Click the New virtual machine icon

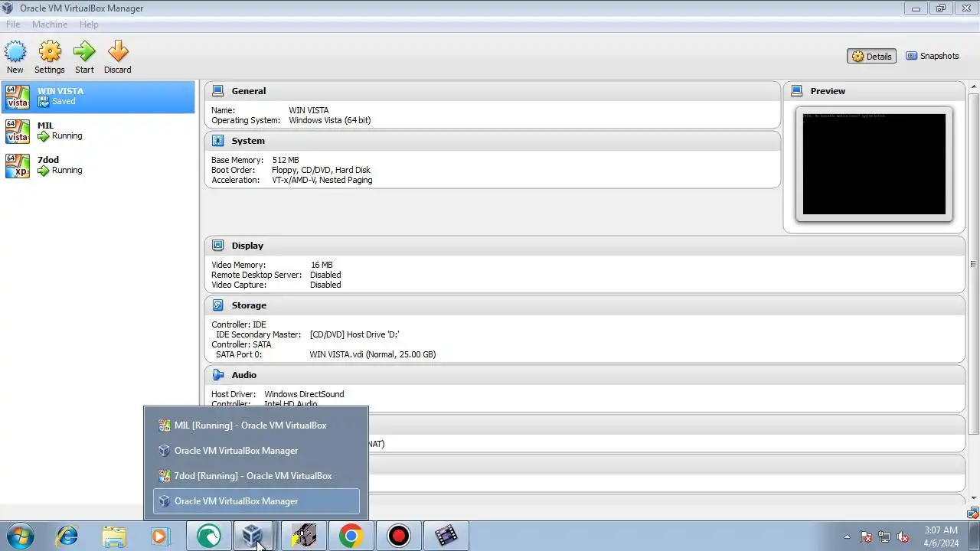15,51
